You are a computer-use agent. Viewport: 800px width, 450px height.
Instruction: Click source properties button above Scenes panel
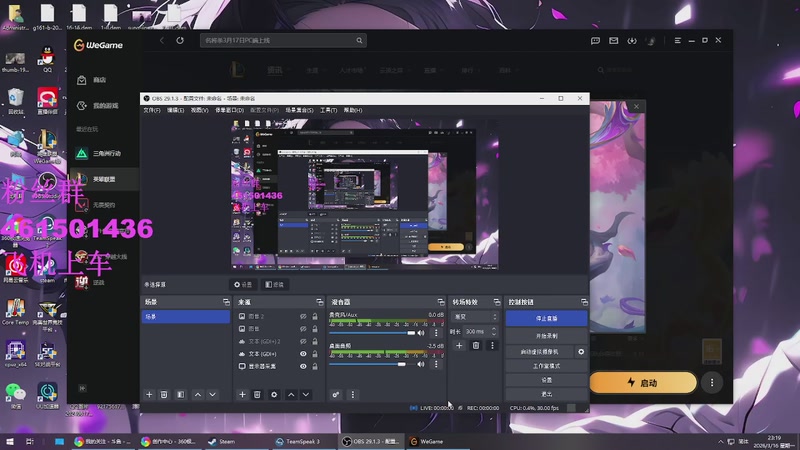click(x=243, y=284)
